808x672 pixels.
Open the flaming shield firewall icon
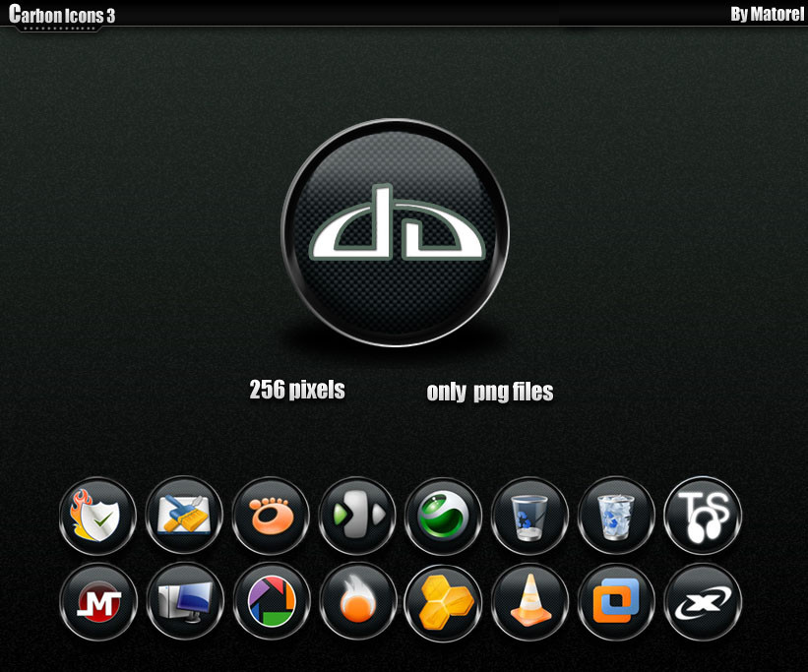(x=97, y=516)
